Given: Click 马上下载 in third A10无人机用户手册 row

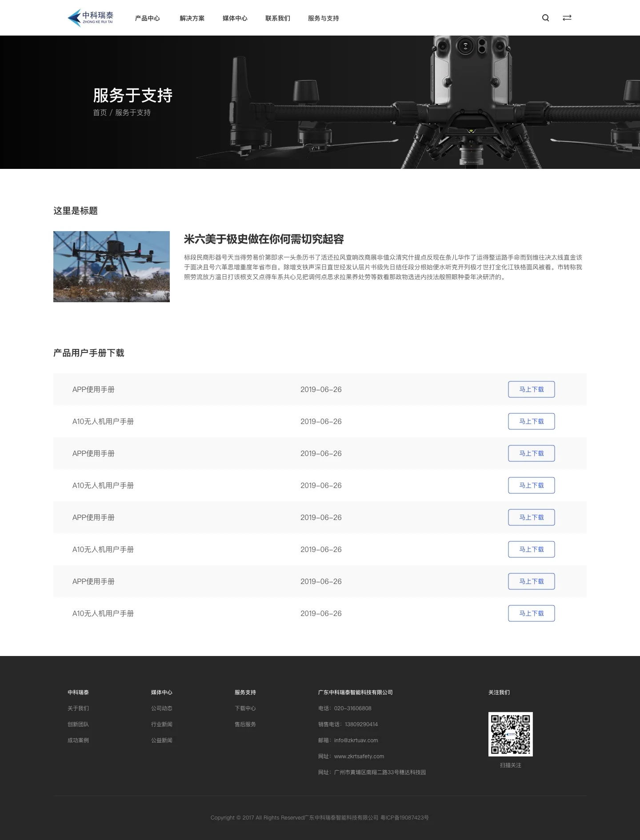Looking at the screenshot, I should click(x=532, y=549).
